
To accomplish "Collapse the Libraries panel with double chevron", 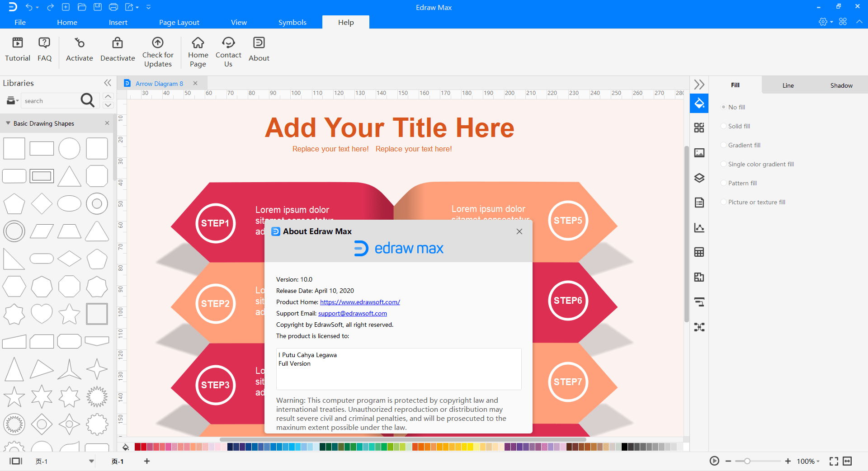I will click(x=108, y=83).
